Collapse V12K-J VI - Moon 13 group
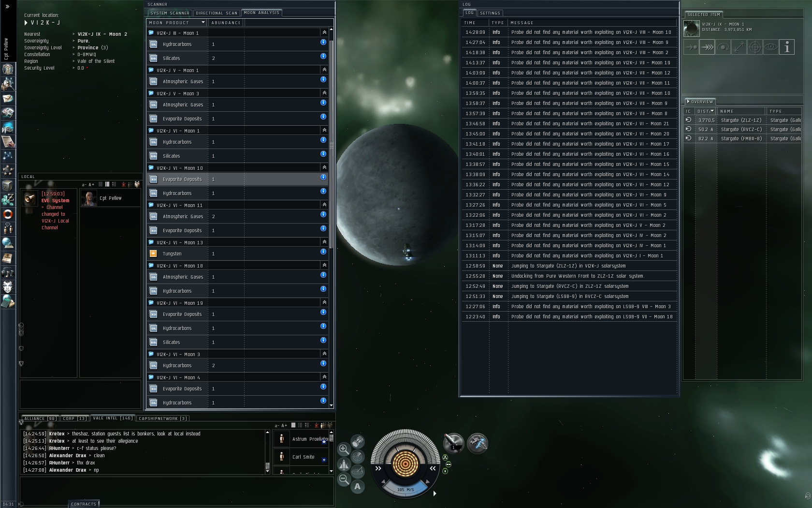The height and width of the screenshot is (508, 812). [x=324, y=242]
